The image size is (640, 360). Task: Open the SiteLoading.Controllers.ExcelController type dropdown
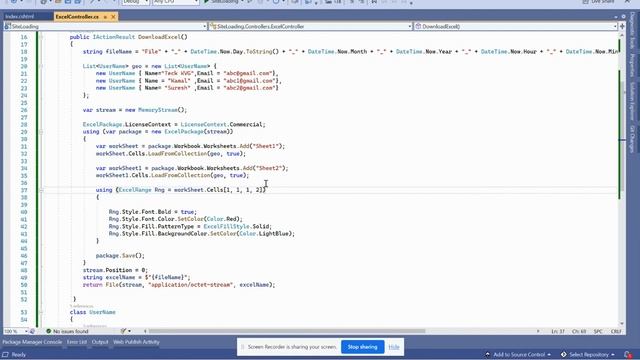point(311,27)
